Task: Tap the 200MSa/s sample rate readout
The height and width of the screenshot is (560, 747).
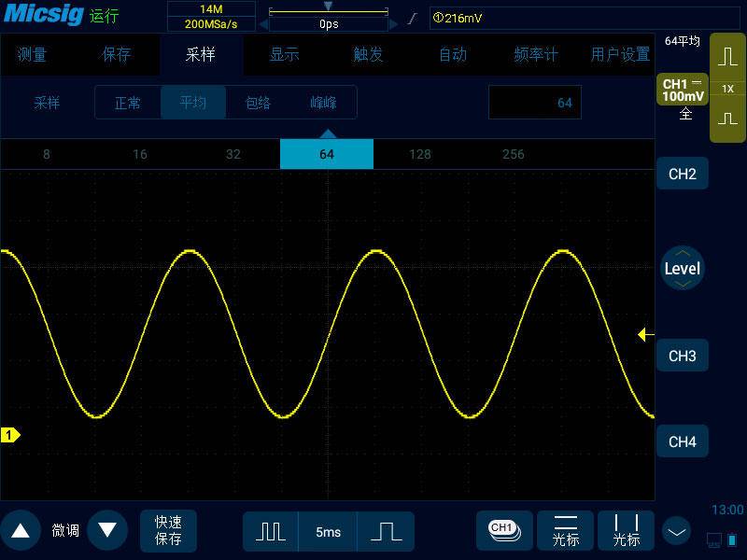Action: [x=211, y=24]
